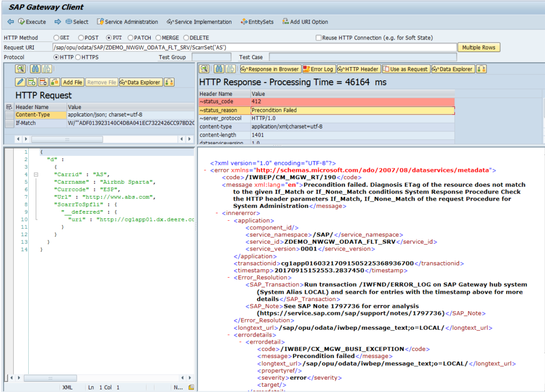The image size is (545, 392).
Task: Click Add URI Option
Action: tap(305, 21)
